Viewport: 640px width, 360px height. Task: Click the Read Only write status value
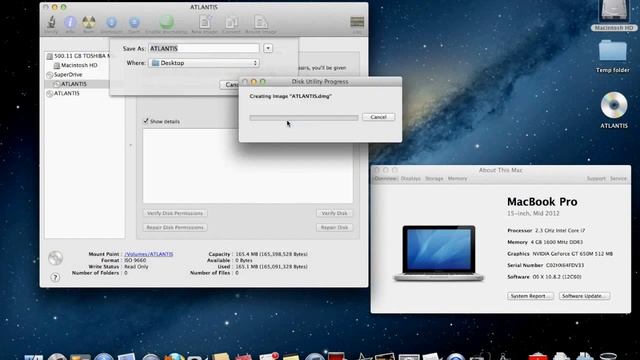(136, 267)
